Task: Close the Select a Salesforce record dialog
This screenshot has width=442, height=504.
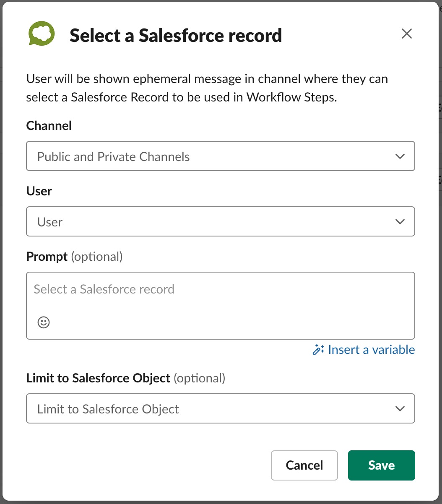Action: tap(407, 34)
